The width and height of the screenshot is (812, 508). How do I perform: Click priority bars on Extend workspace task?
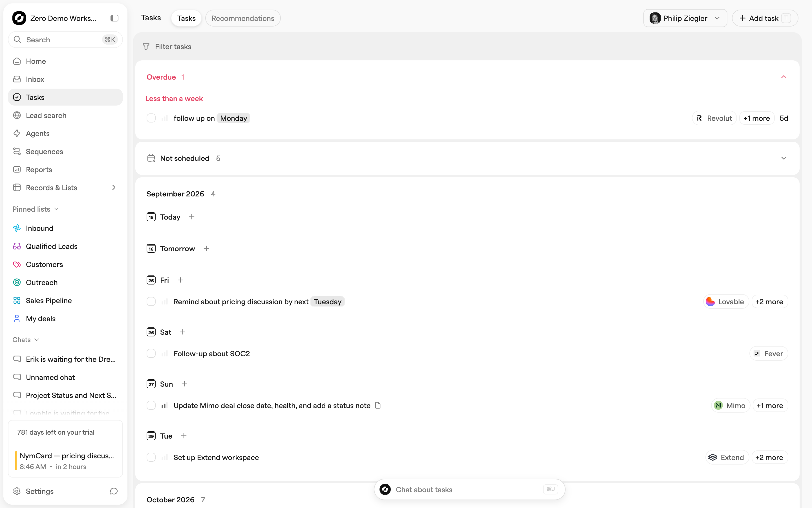pyautogui.click(x=164, y=457)
